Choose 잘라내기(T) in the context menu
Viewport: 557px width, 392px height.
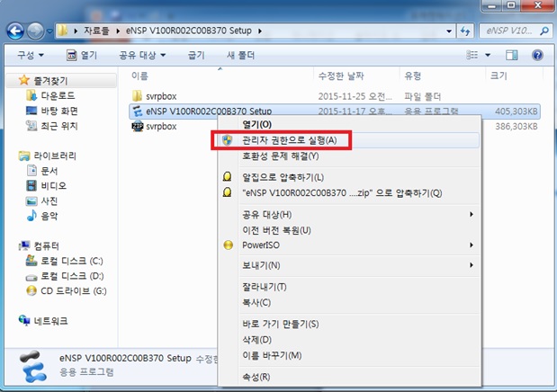349,287
